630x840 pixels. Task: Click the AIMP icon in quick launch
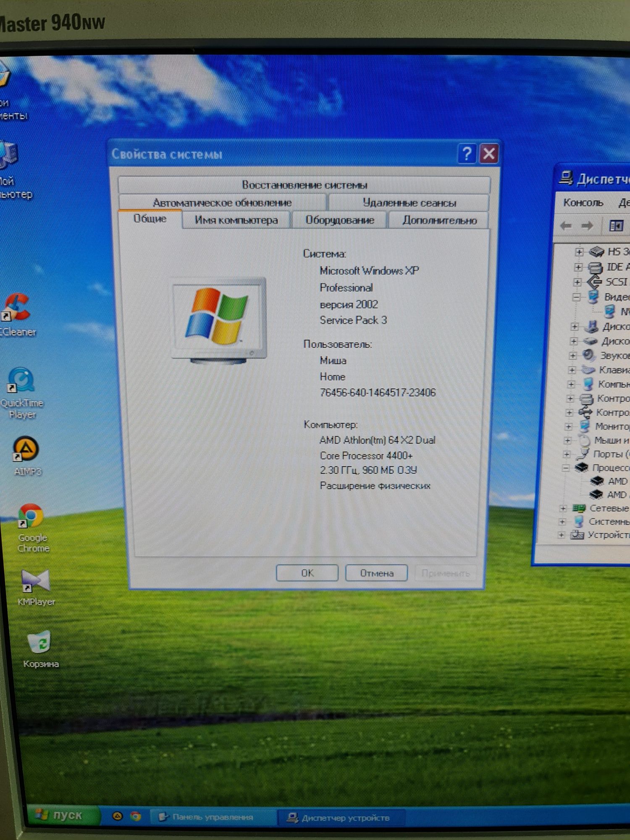tap(118, 816)
